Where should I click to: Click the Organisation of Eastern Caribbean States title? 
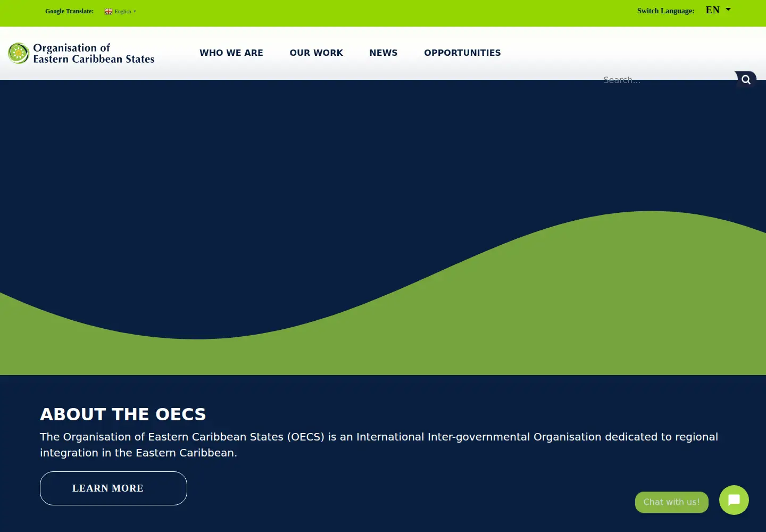pyautogui.click(x=94, y=53)
